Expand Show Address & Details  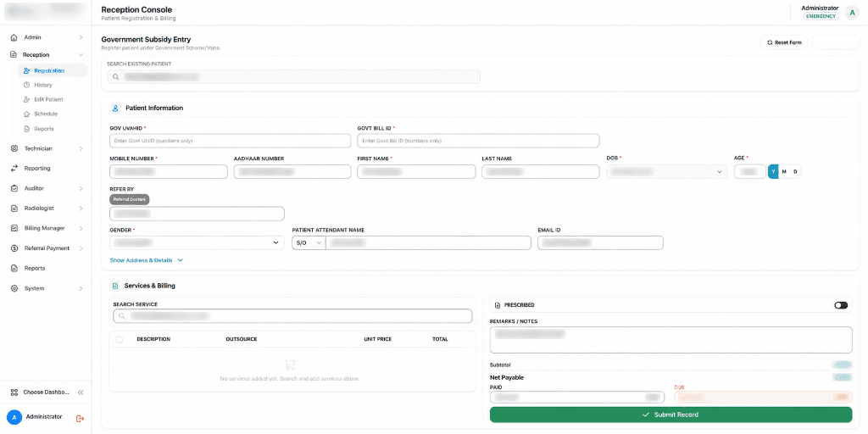[146, 260]
